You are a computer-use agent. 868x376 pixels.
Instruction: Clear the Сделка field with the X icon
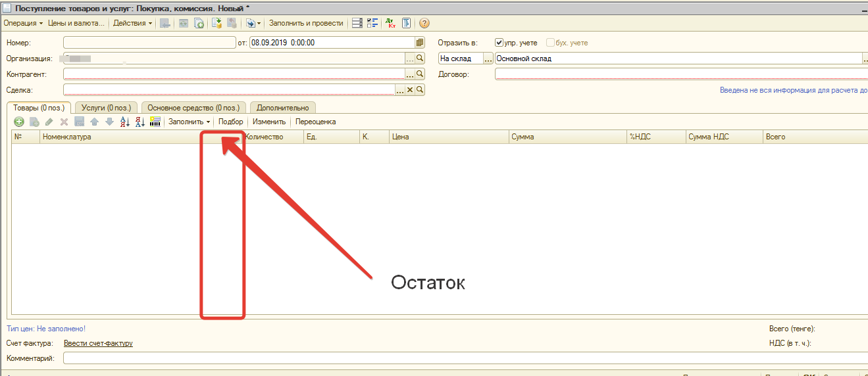click(x=410, y=90)
